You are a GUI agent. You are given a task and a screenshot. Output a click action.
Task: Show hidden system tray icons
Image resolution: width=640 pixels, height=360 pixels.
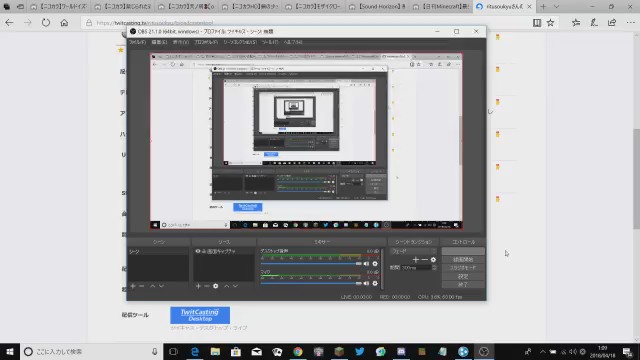tap(542, 351)
